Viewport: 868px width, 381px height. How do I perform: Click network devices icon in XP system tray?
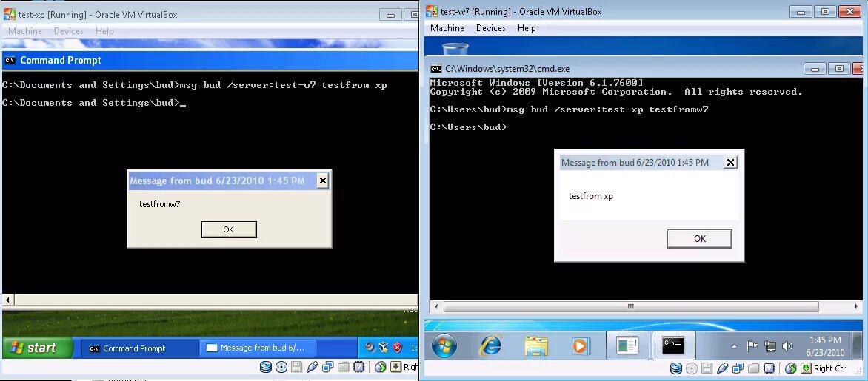[x=383, y=347]
